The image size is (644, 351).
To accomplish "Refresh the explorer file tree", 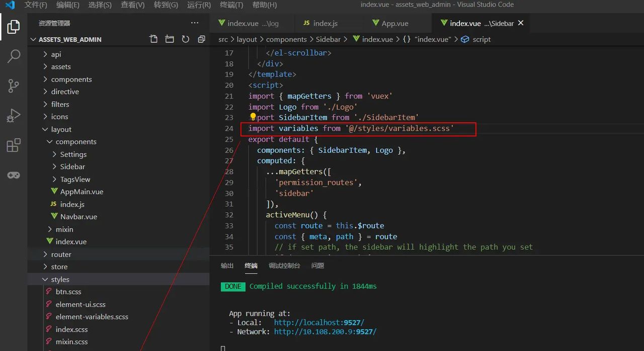I will click(x=186, y=39).
